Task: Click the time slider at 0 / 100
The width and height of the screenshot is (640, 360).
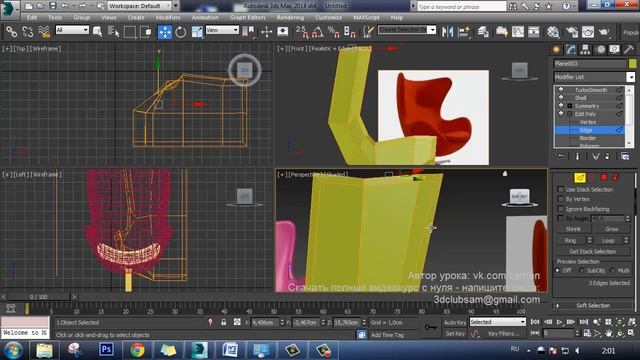Action: pos(39,297)
